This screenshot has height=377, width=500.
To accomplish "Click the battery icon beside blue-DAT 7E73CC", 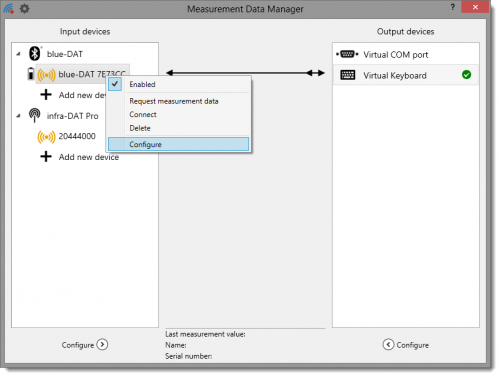I will click(x=31, y=74).
